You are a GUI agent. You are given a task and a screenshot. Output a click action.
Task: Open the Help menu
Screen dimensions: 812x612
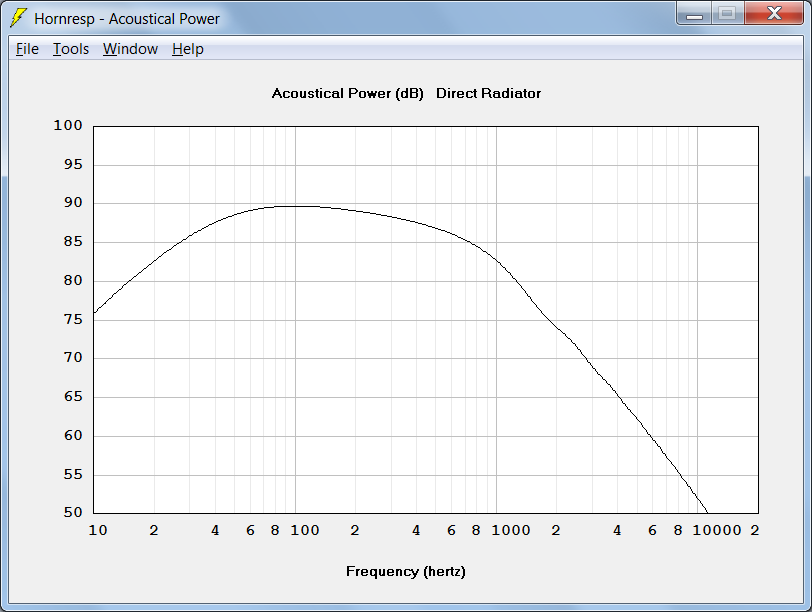pyautogui.click(x=188, y=49)
